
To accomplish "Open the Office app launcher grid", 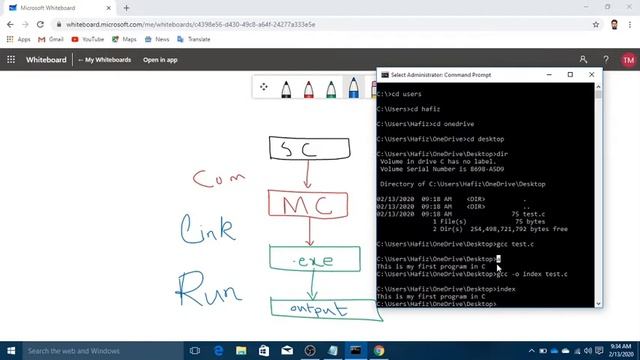I will [11, 60].
